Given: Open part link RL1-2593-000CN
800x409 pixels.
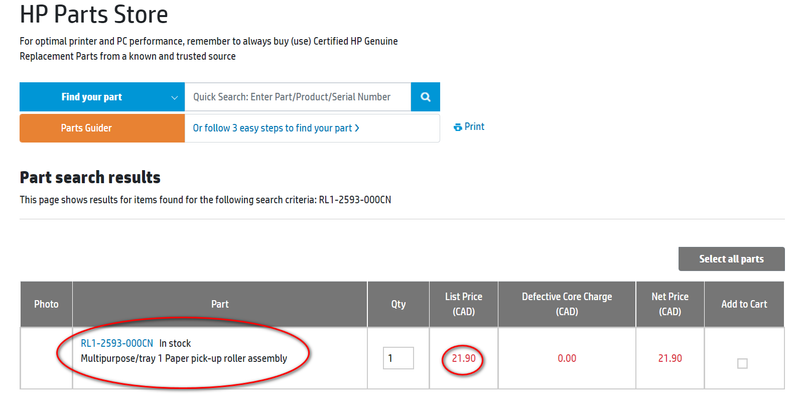Looking at the screenshot, I should tap(117, 343).
